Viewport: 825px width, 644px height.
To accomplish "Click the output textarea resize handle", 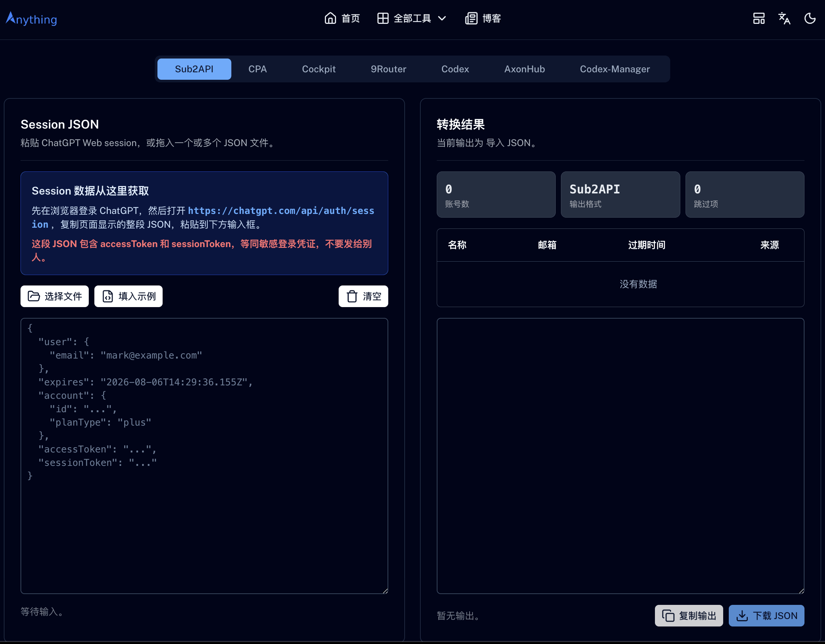I will pyautogui.click(x=801, y=591).
